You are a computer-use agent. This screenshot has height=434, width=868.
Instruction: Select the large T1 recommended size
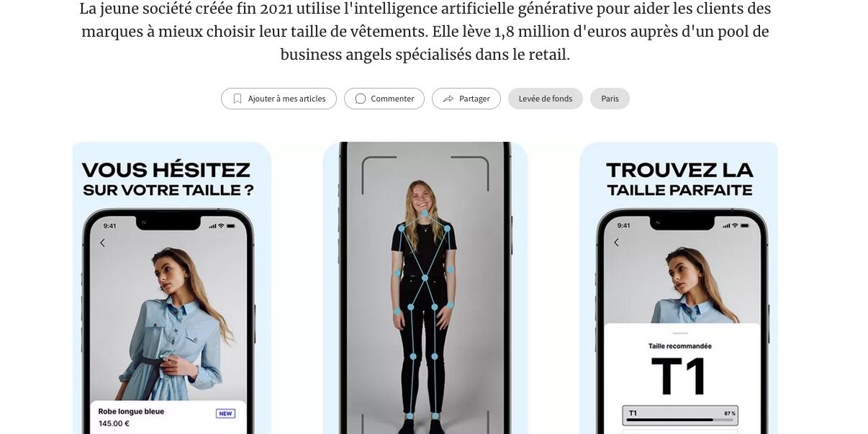click(x=679, y=376)
